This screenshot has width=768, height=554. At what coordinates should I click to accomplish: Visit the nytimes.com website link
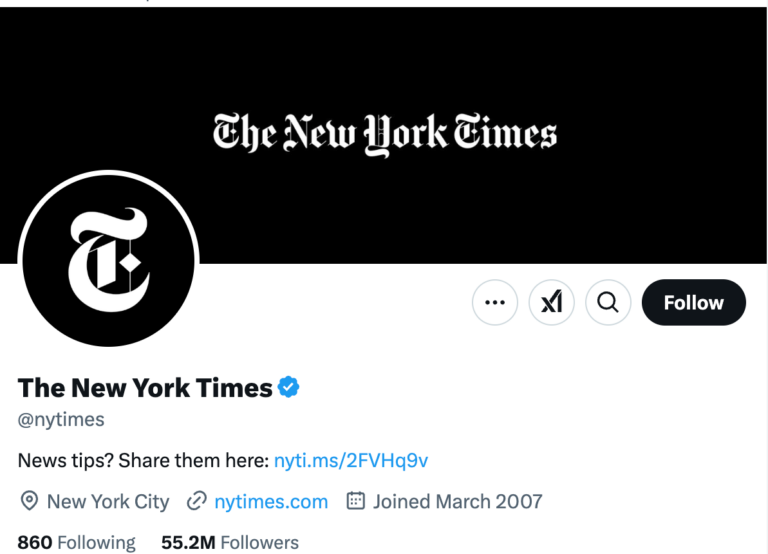[x=271, y=502]
